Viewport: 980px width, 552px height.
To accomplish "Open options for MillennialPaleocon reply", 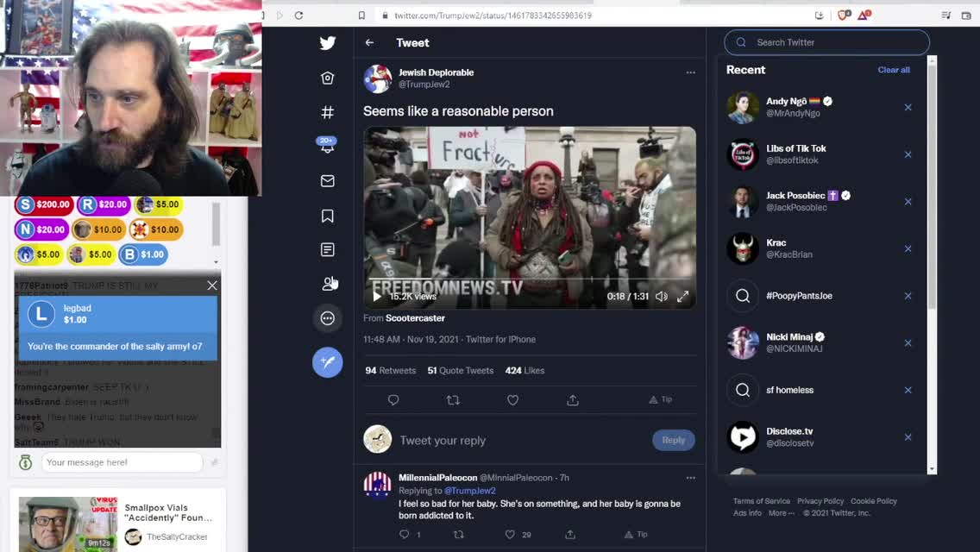I will coord(691,478).
